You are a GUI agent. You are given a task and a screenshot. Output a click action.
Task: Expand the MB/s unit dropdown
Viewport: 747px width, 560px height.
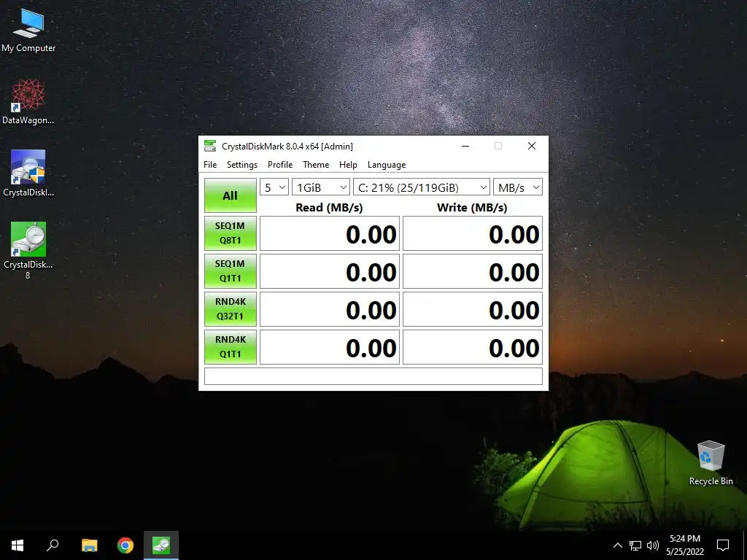coord(518,187)
